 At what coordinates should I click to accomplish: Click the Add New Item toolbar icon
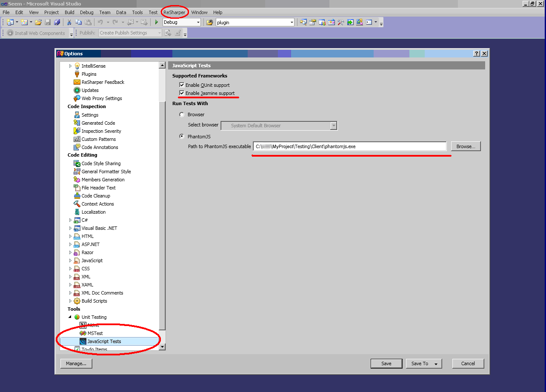point(24,22)
